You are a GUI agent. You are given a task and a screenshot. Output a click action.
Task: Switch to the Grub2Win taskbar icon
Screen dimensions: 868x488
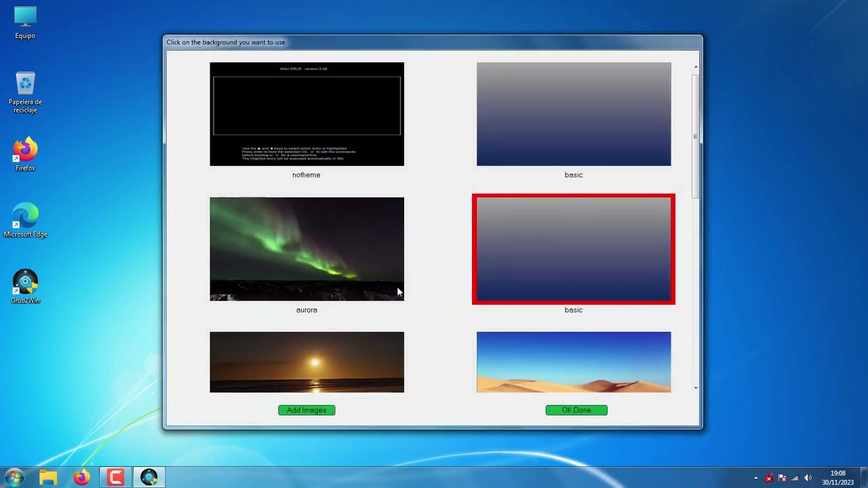[149, 477]
